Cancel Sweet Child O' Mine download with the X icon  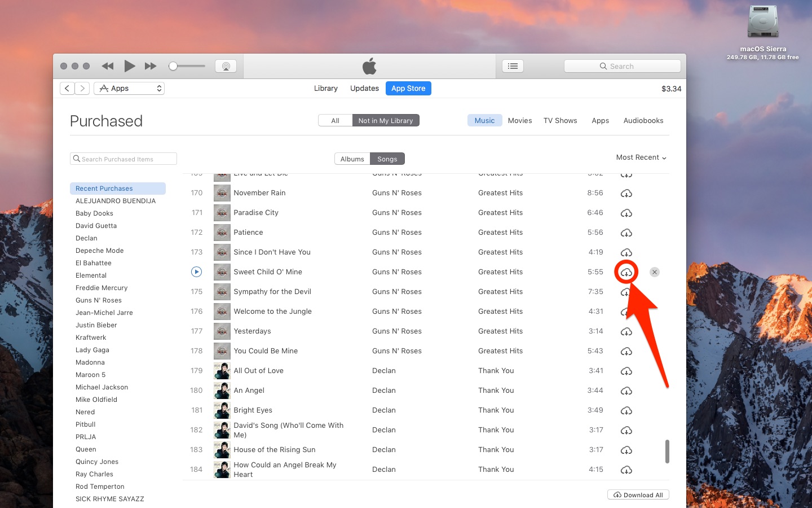[655, 272]
